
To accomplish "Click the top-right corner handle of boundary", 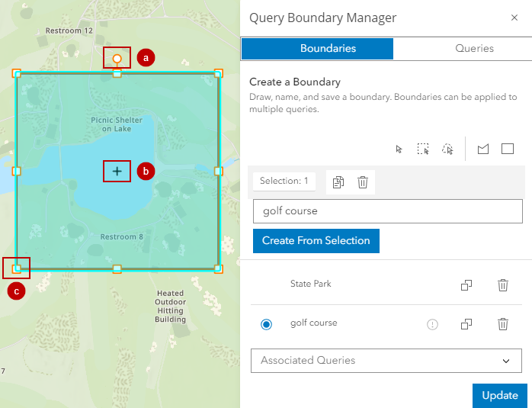I will point(218,73).
